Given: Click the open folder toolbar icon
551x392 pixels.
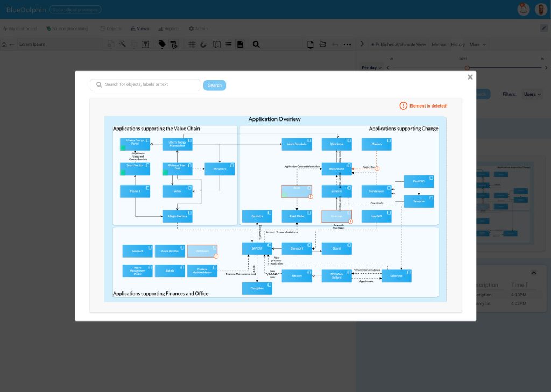Looking at the screenshot, I should point(323,44).
